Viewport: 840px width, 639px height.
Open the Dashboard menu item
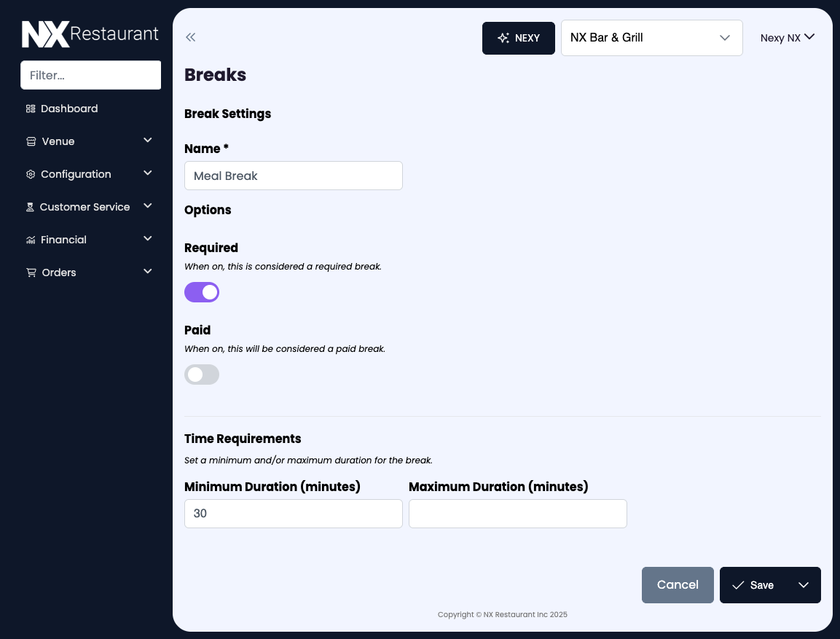click(69, 109)
